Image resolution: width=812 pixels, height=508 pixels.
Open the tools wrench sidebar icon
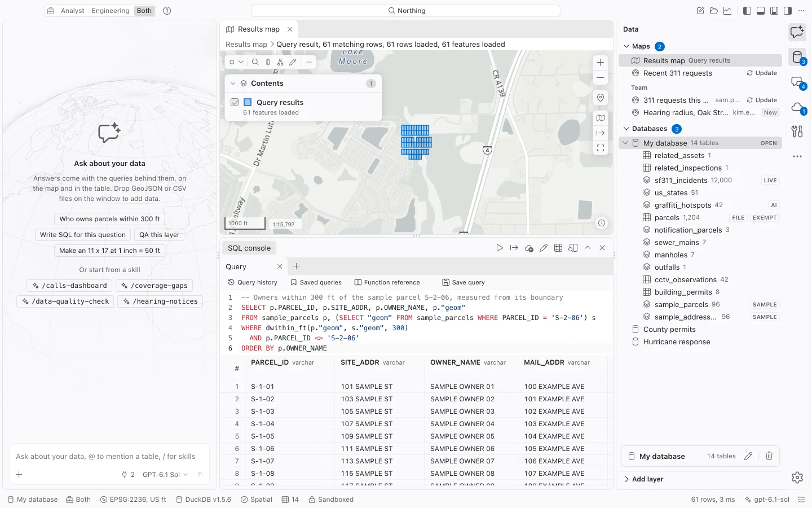coord(797,132)
